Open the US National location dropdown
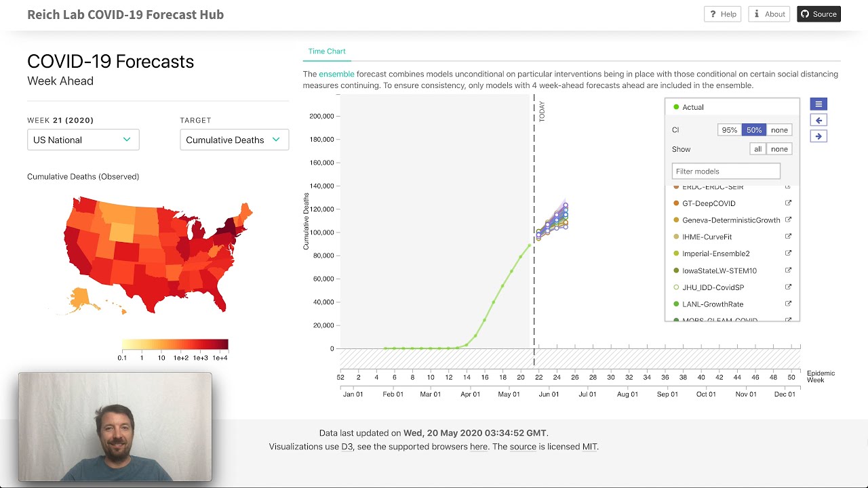 pyautogui.click(x=83, y=140)
